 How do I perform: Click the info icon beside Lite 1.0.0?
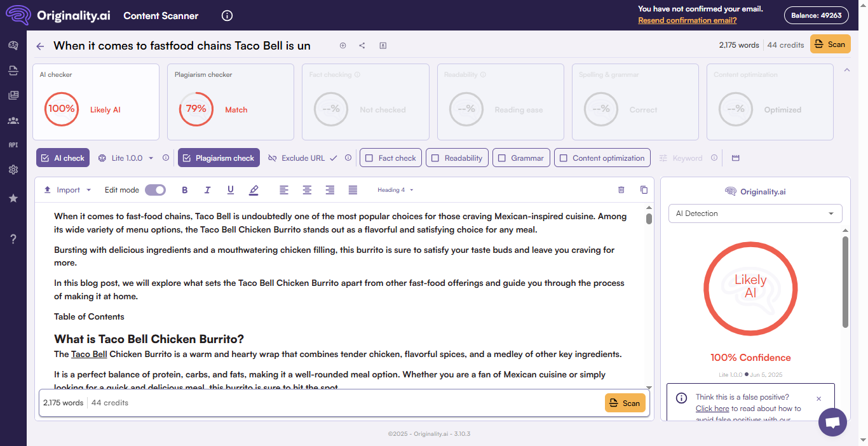tap(166, 158)
